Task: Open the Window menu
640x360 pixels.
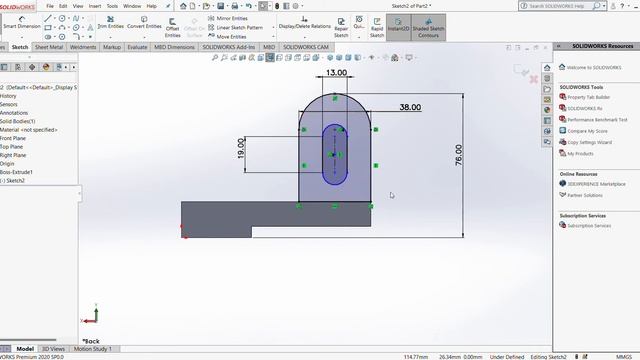Action: (x=132, y=6)
